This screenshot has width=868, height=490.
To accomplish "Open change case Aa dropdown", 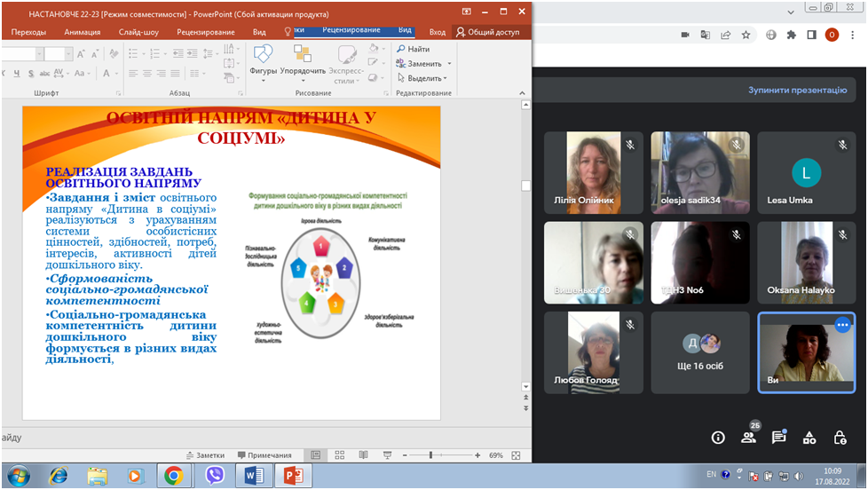I will (82, 73).
